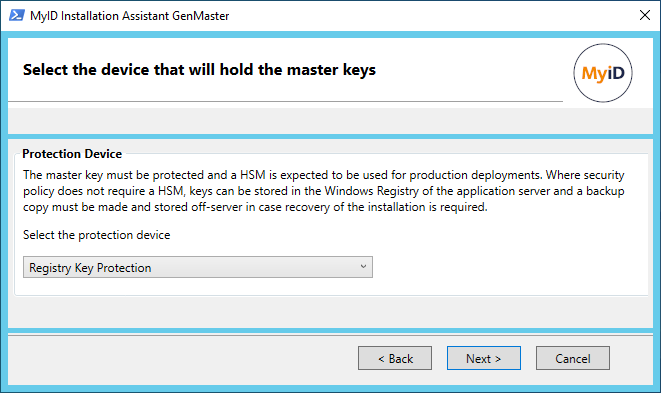Click the word 'backup' in the description

point(605,191)
